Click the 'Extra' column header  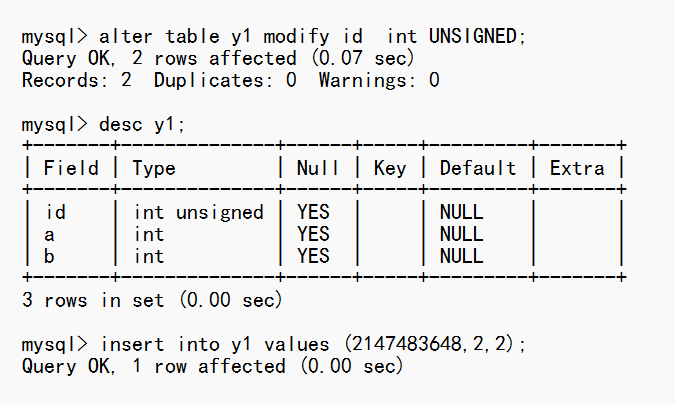coord(577,168)
